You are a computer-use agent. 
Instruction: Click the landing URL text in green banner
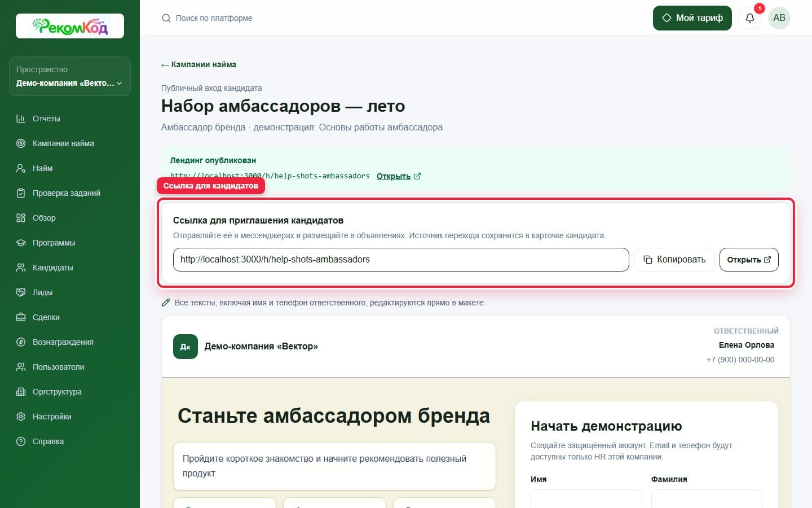tap(270, 176)
